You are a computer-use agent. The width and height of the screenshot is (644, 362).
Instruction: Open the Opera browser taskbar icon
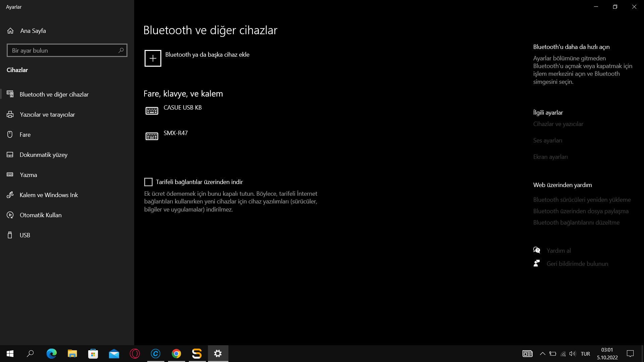(135, 354)
